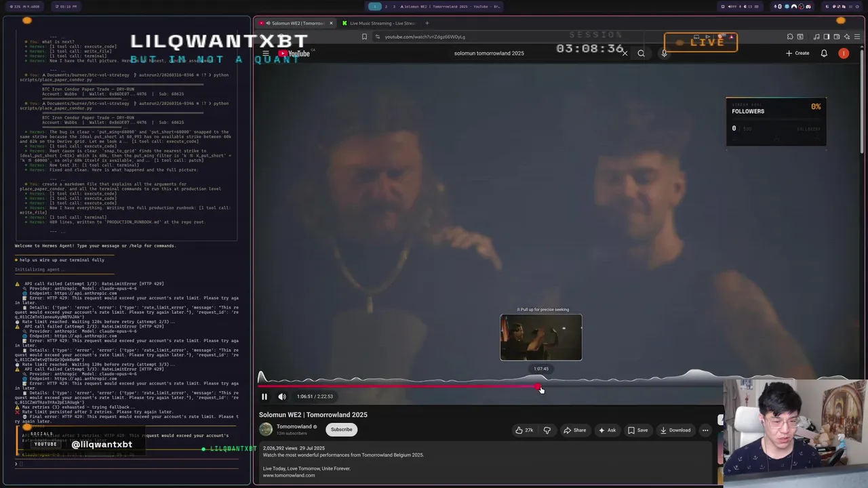Click the 'Watch the most wonderful performances' description
868x488 pixels.
coord(343,455)
